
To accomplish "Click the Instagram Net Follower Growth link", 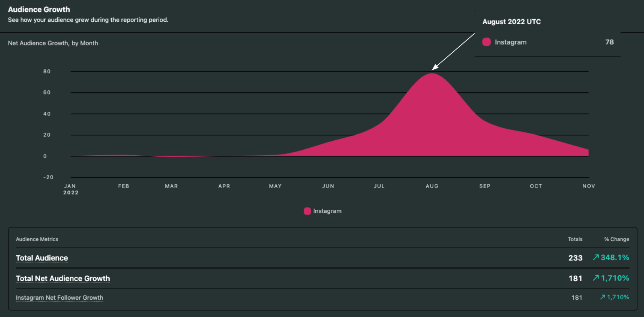I will (59, 298).
